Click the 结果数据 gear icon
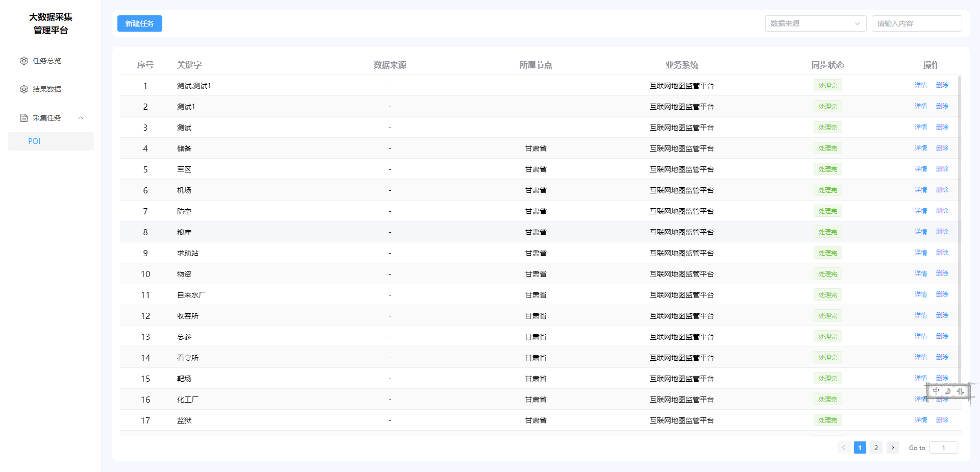 [24, 89]
